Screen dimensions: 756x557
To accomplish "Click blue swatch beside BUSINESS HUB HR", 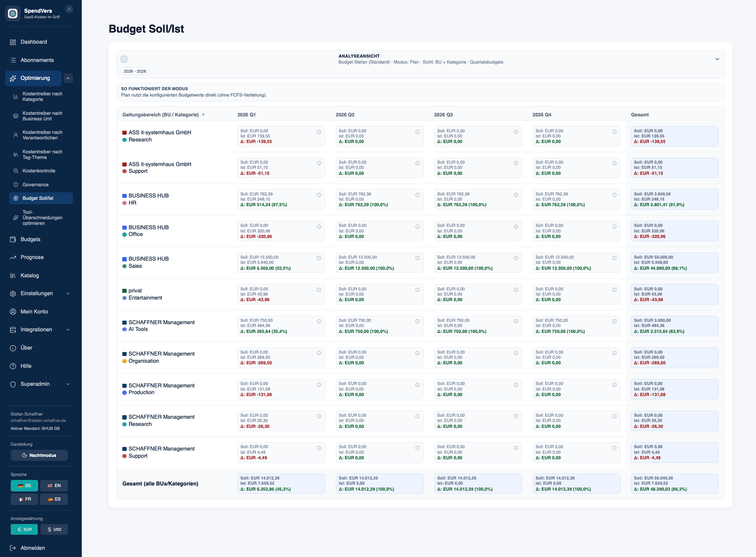I will [x=124, y=196].
